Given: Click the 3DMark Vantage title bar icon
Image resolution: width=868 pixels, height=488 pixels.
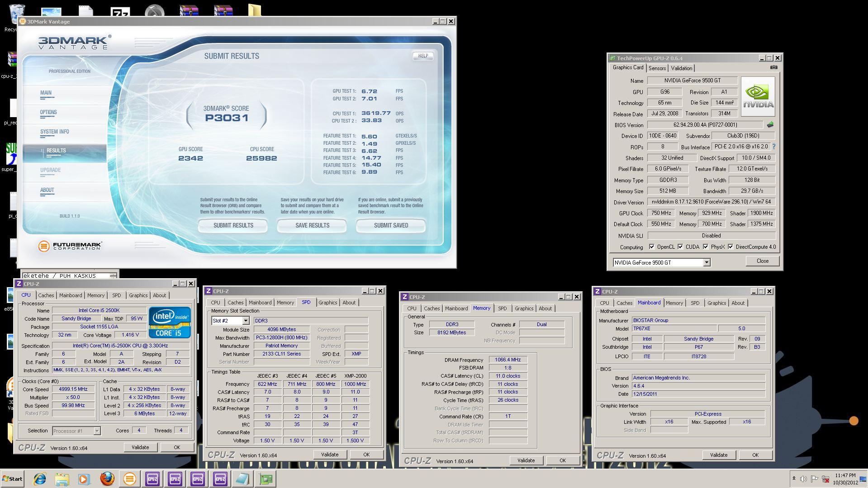Looking at the screenshot, I should pyautogui.click(x=23, y=21).
